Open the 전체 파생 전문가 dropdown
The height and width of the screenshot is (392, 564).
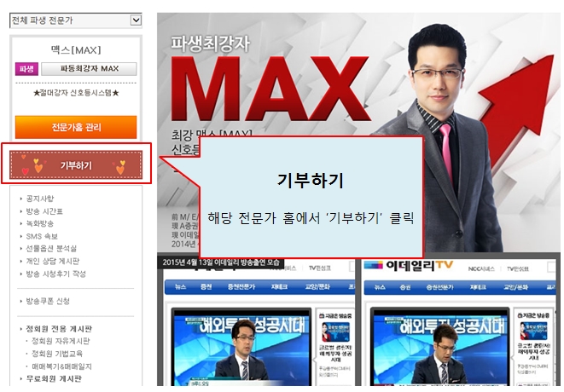[76, 20]
